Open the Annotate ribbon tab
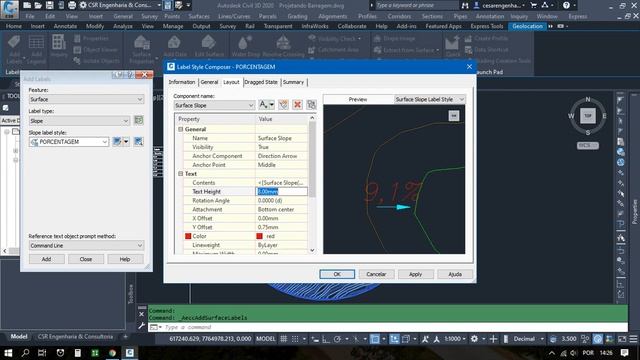640x360 pixels. (65, 26)
